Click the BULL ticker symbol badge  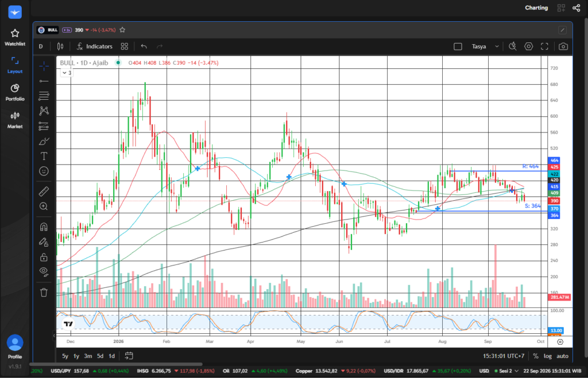(x=48, y=30)
